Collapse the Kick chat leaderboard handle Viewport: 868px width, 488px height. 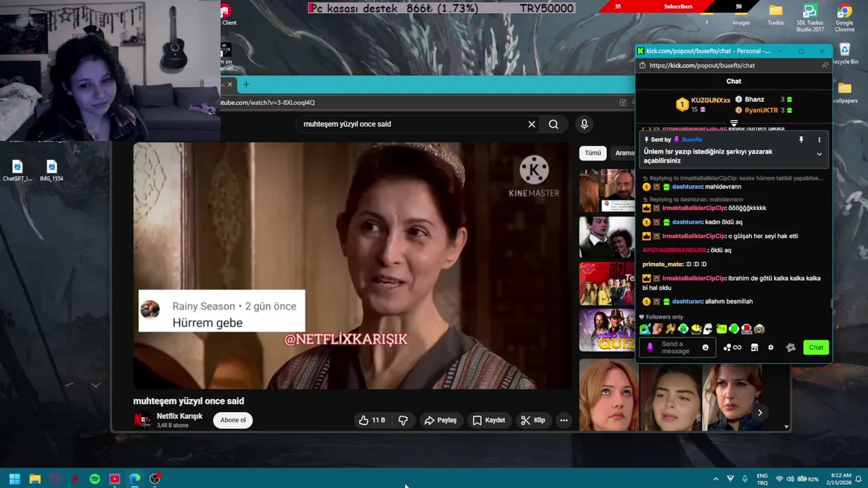734,123
